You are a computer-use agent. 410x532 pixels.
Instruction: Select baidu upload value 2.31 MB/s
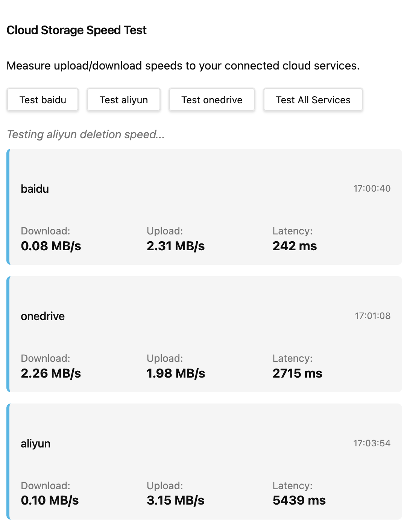pyautogui.click(x=176, y=246)
